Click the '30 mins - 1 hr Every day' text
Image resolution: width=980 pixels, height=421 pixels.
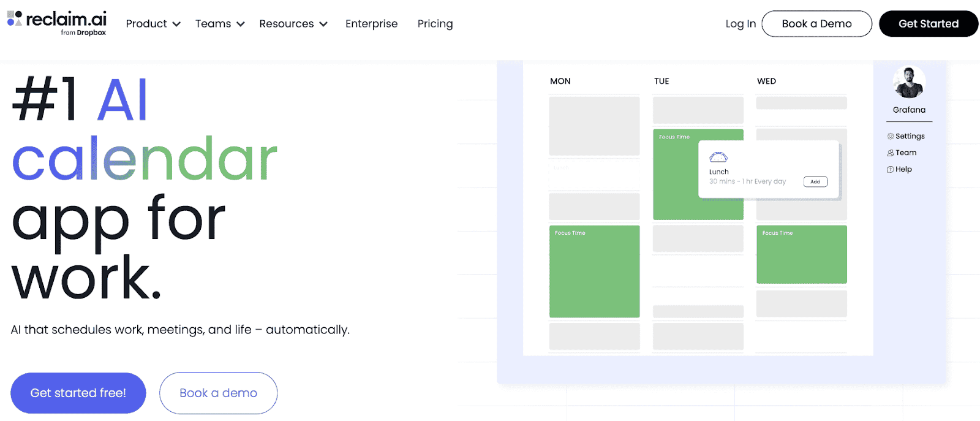click(747, 181)
